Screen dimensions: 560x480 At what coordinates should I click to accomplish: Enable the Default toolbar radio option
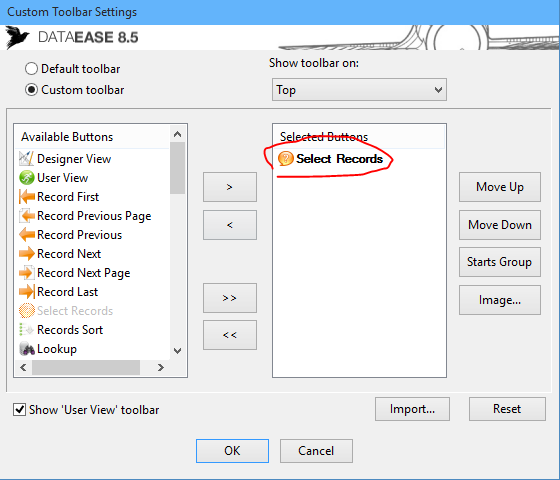31,69
